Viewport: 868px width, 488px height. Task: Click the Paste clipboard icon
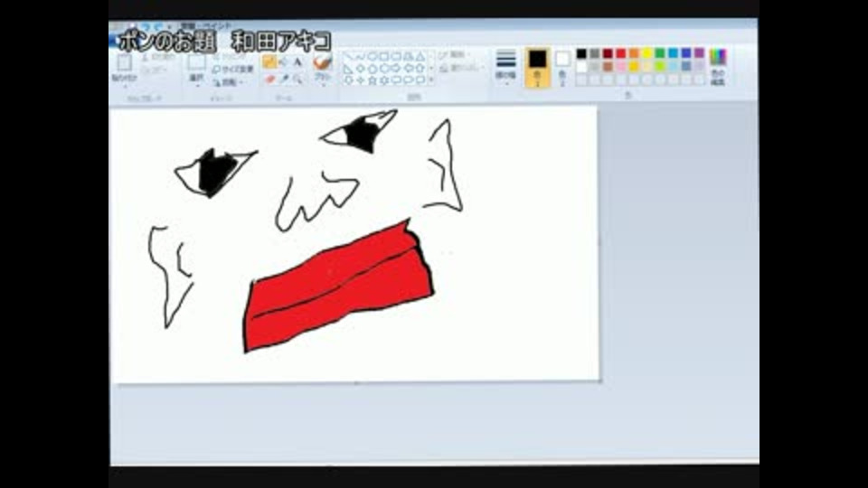pyautogui.click(x=124, y=62)
